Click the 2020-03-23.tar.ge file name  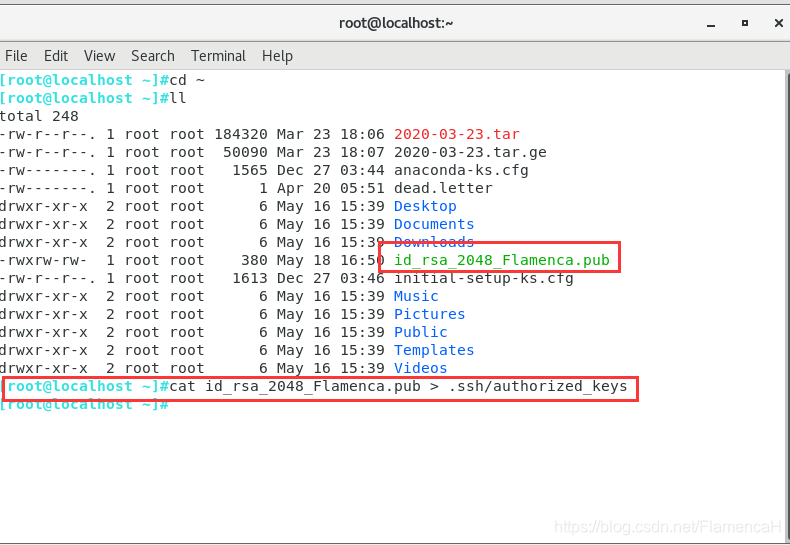[x=470, y=153]
